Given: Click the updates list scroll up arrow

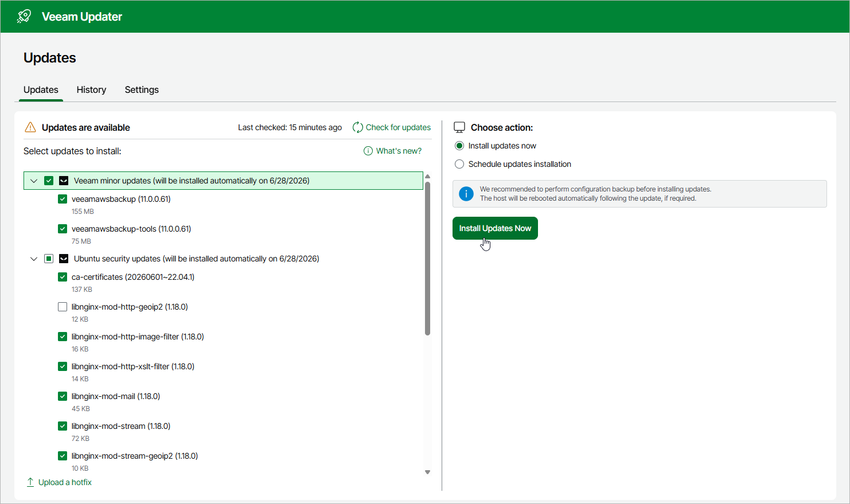Looking at the screenshot, I should tap(427, 176).
